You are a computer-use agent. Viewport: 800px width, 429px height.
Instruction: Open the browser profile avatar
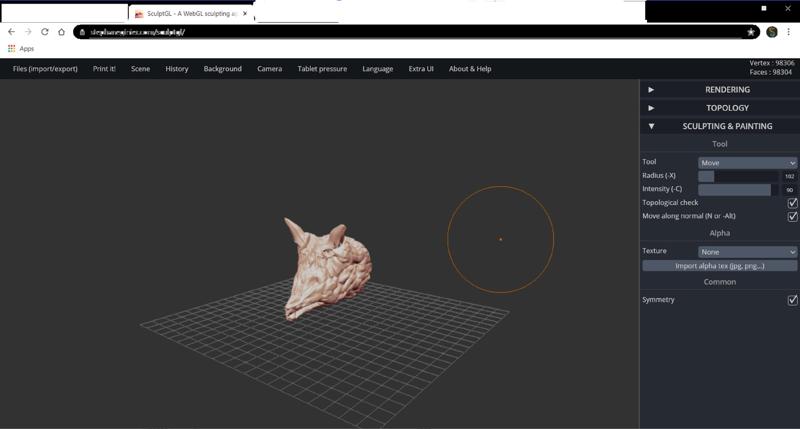click(x=771, y=32)
